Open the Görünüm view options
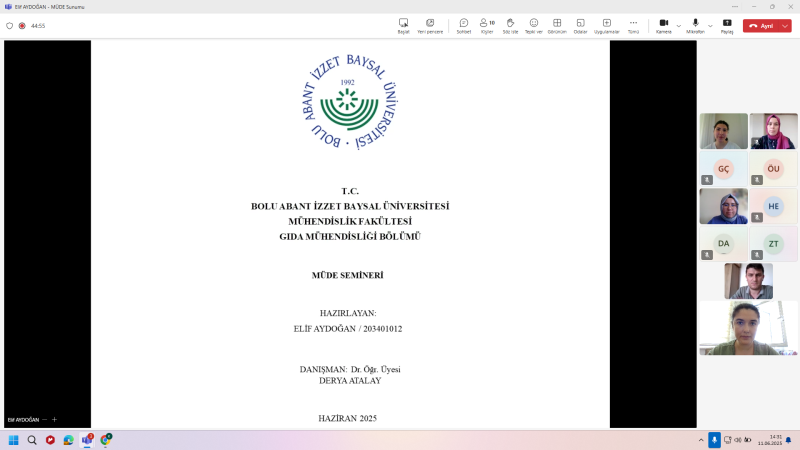 [x=557, y=26]
